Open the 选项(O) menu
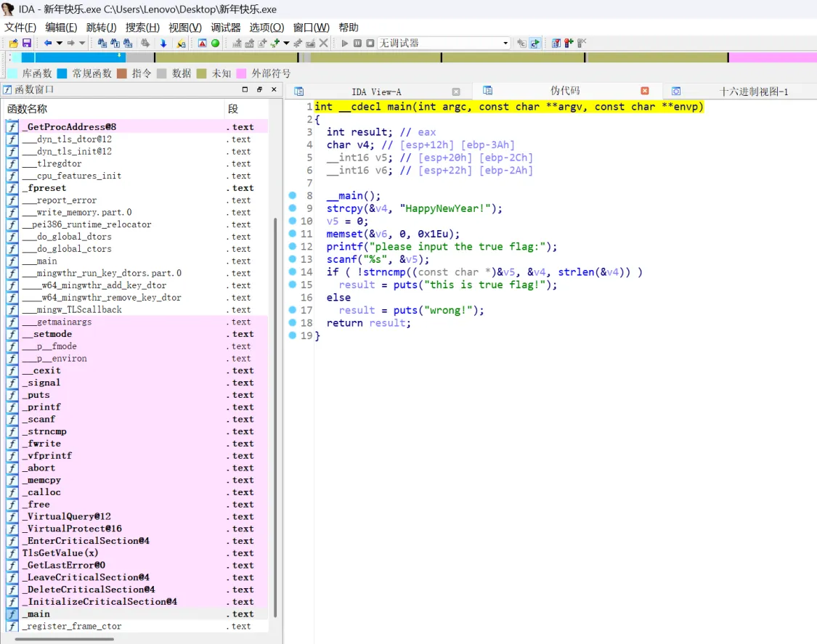Image resolution: width=817 pixels, height=644 pixels. click(x=267, y=28)
